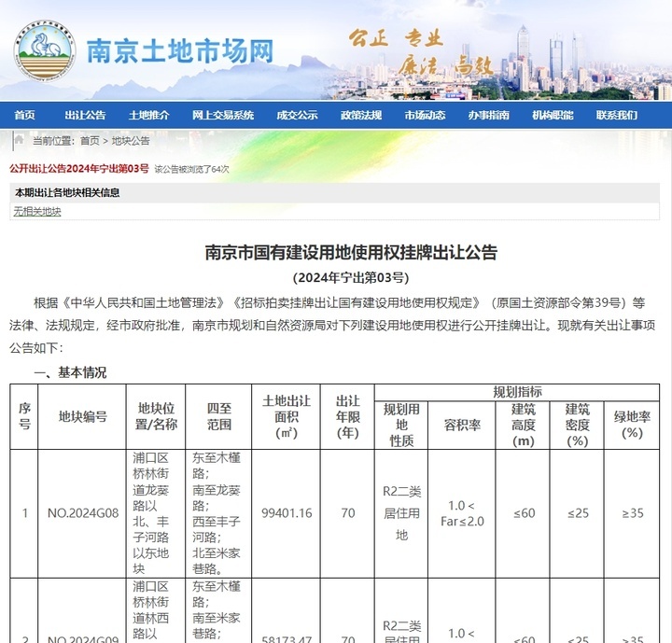Click the 地块公告 breadcrumb link

[131, 141]
